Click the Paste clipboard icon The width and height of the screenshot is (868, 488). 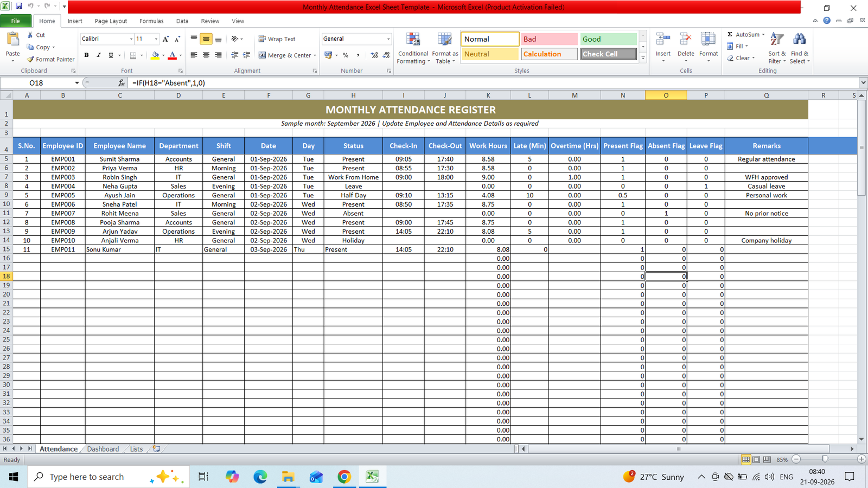coord(12,40)
